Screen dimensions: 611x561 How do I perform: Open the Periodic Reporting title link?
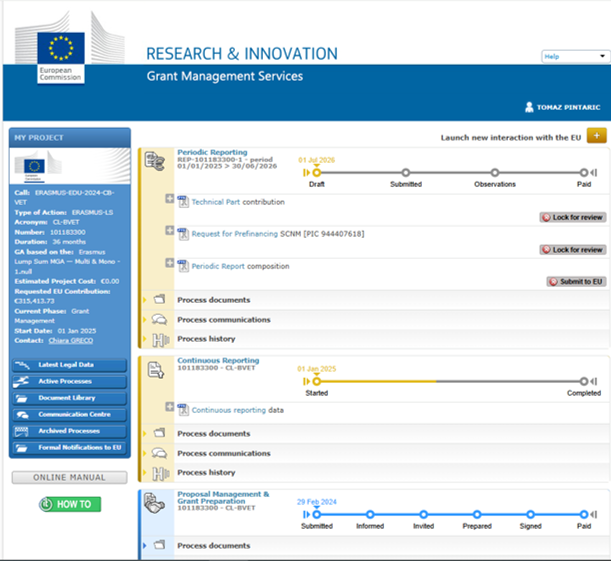(212, 152)
